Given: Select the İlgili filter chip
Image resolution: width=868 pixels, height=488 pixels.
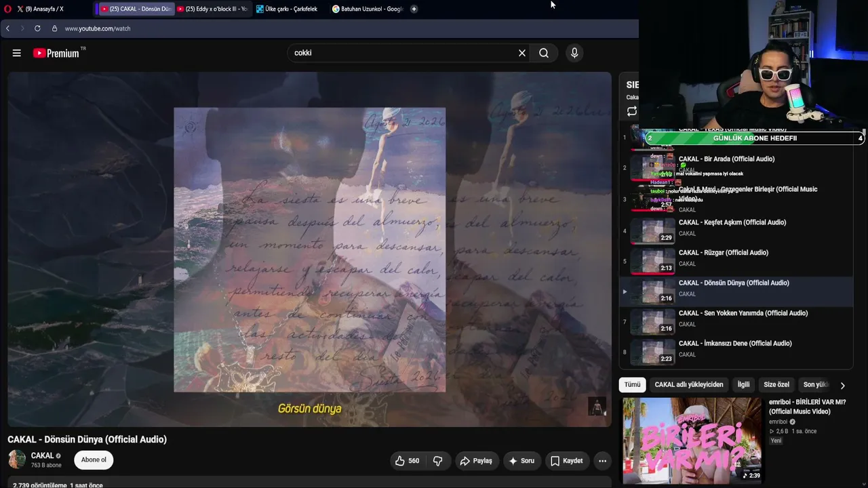Looking at the screenshot, I should pos(744,384).
